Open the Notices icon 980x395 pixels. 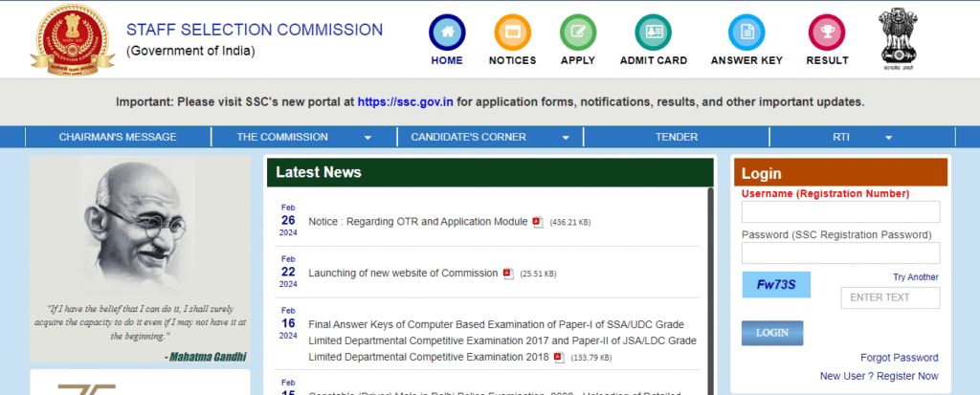tap(512, 33)
